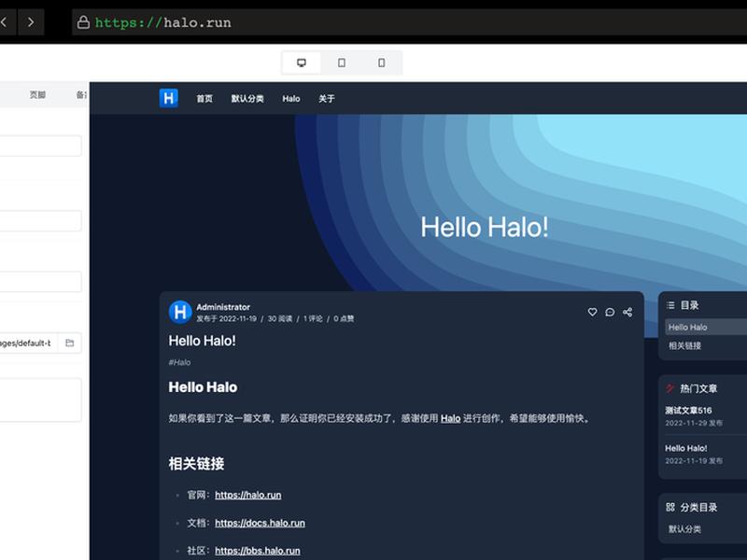Switch preview to mobile phone device

pyautogui.click(x=382, y=63)
